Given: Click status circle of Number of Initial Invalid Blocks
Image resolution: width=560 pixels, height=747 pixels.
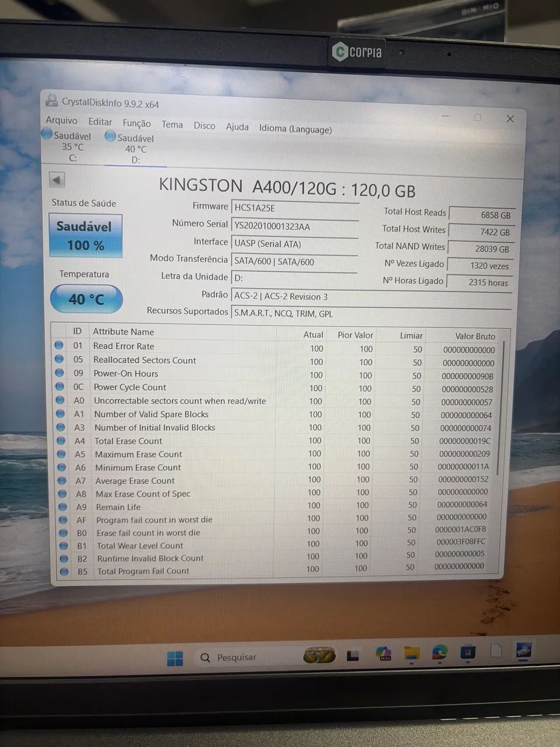Looking at the screenshot, I should tap(61, 427).
